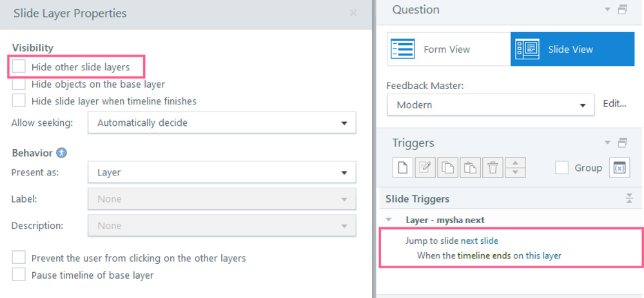Check Hide objects on the base layer

(19, 84)
